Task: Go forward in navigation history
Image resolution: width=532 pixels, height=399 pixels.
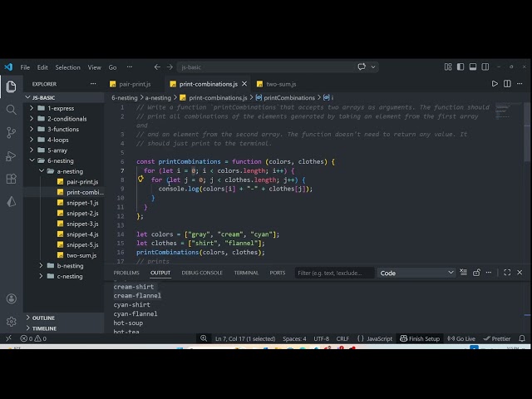Action: pos(170,67)
